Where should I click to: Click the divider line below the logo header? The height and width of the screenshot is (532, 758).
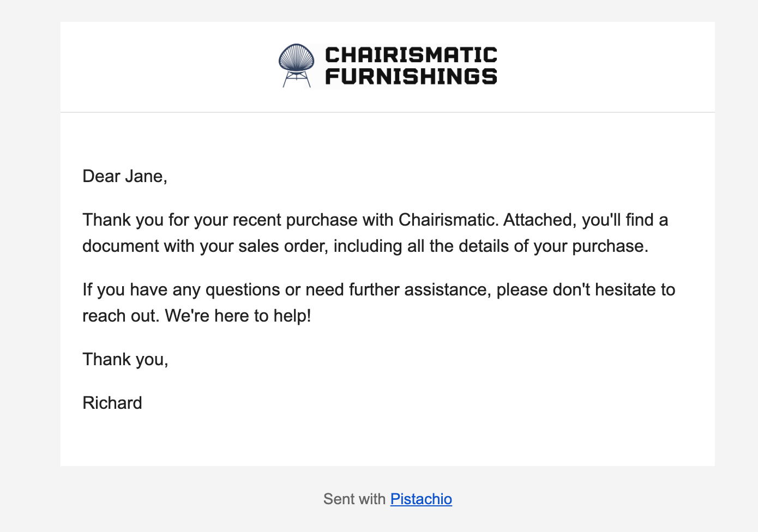(387, 112)
